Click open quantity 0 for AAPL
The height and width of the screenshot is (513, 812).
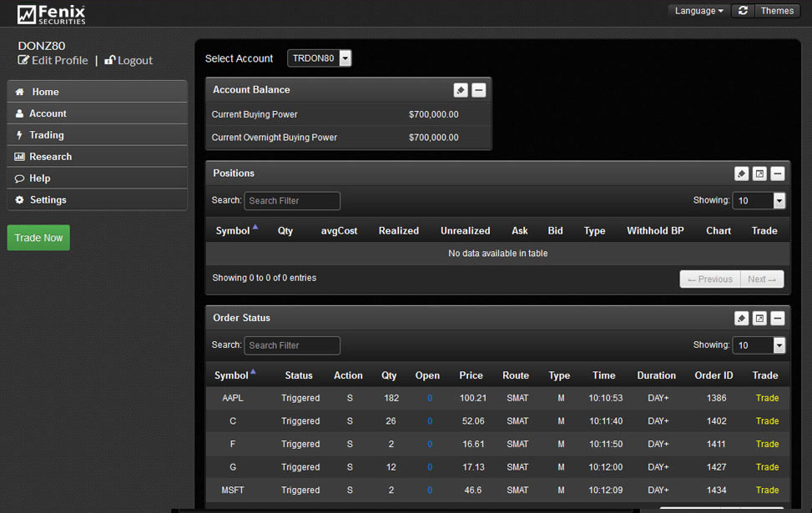430,398
